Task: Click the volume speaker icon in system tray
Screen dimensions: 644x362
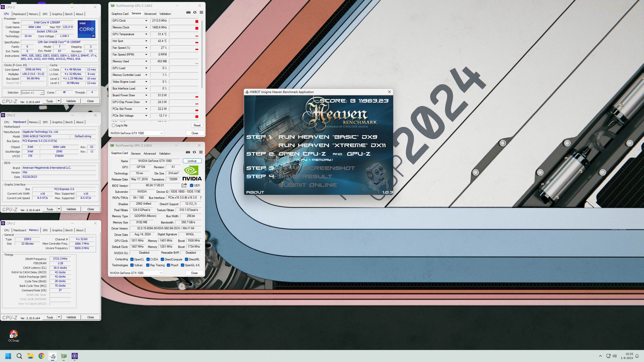Action: tap(615, 356)
